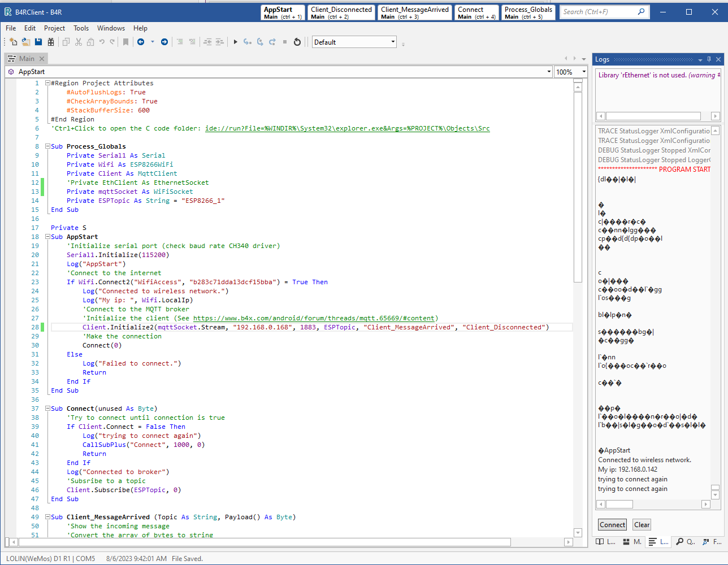Image resolution: width=728 pixels, height=565 pixels.
Task: Click the Open project folder icon
Action: tap(26, 42)
